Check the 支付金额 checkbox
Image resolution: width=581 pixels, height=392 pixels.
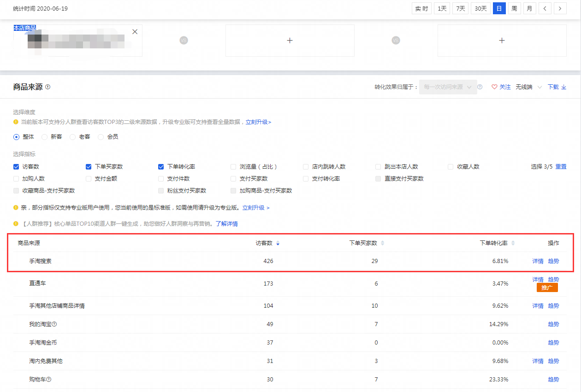tap(89, 179)
